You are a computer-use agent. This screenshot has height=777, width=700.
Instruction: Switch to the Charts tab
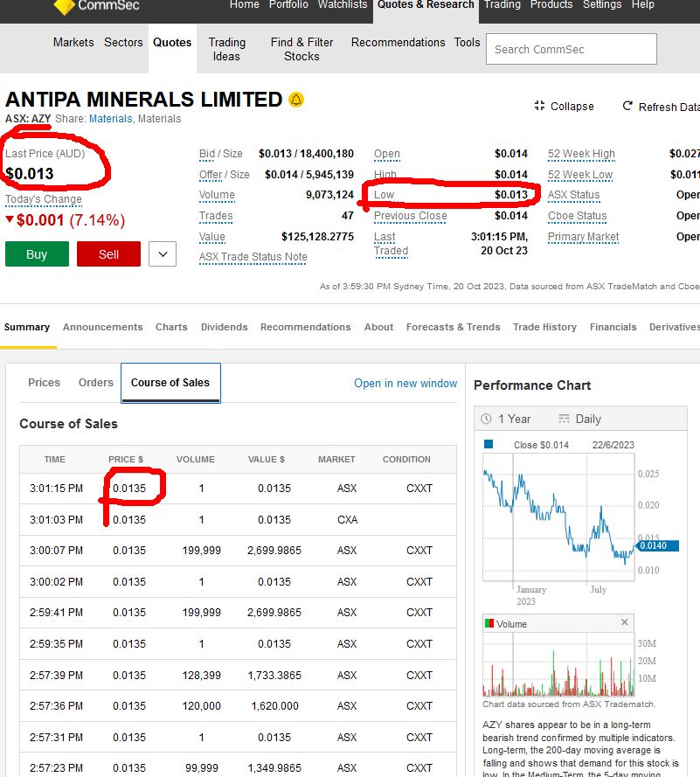(171, 327)
